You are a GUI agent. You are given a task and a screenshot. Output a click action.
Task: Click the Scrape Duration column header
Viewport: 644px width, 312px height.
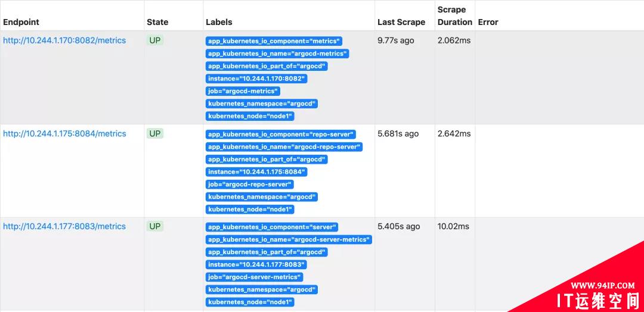click(454, 16)
